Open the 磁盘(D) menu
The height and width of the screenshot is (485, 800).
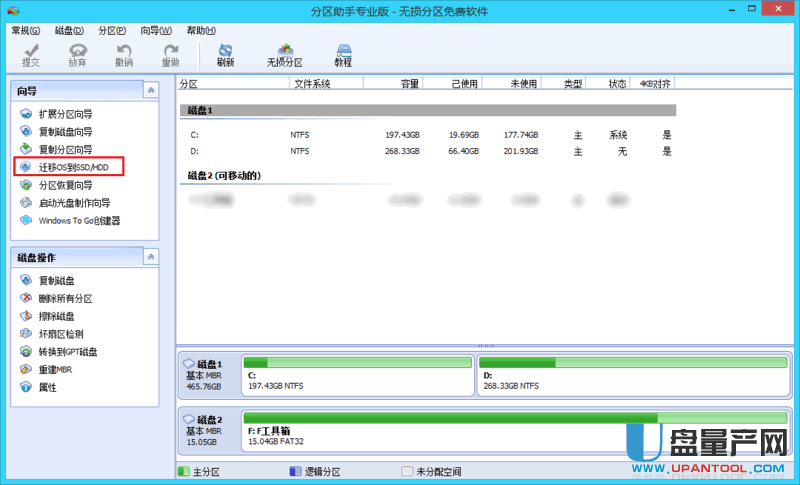(x=70, y=31)
